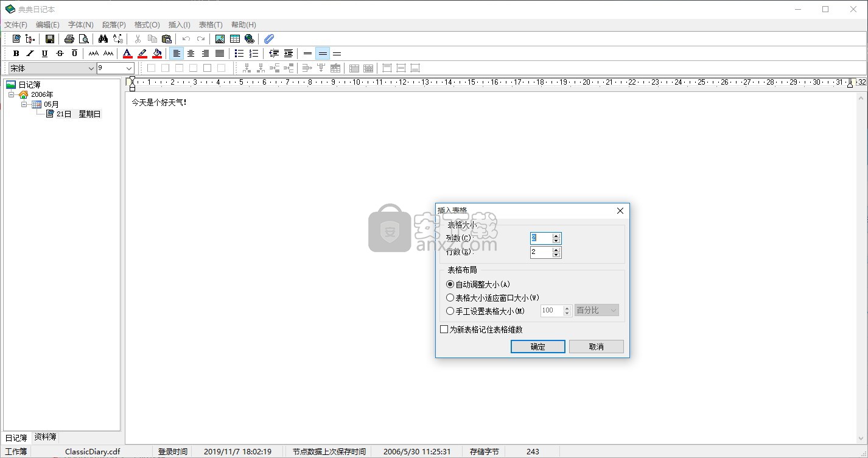
Task: Collapse the 2006年 tree node
Action: (11, 94)
